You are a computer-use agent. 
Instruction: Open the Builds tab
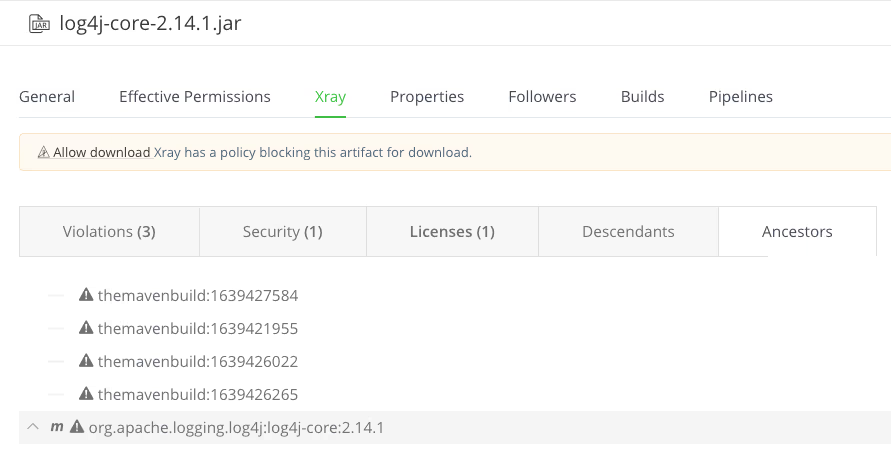coord(642,97)
